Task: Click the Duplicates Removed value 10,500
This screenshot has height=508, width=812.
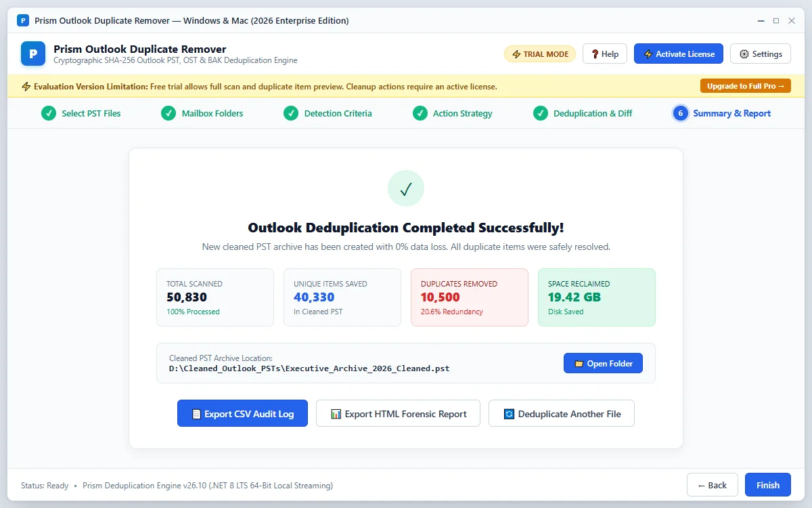Action: click(441, 297)
